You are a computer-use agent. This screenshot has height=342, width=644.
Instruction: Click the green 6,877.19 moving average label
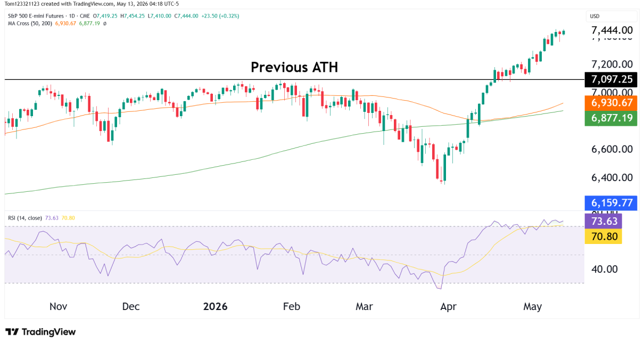pyautogui.click(x=612, y=118)
